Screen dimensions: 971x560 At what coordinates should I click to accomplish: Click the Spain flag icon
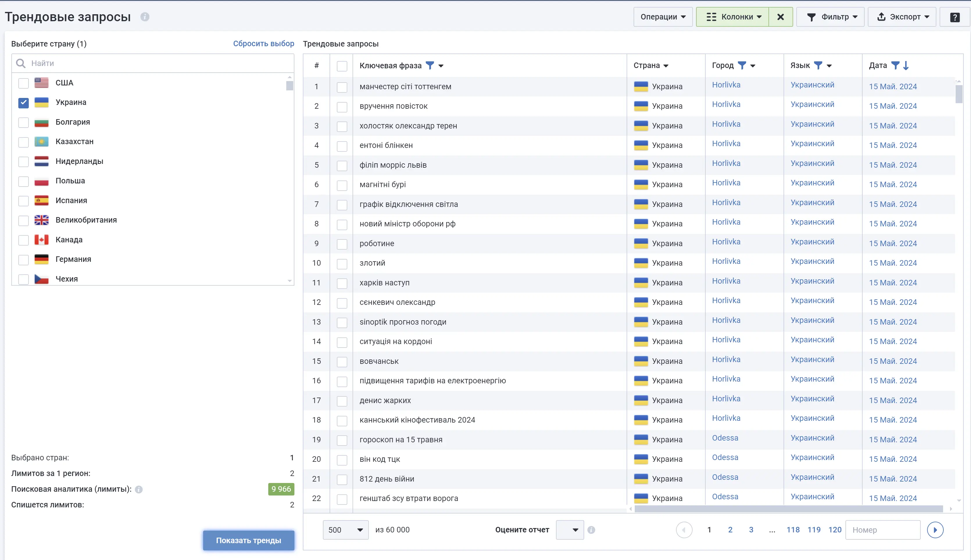tap(42, 201)
